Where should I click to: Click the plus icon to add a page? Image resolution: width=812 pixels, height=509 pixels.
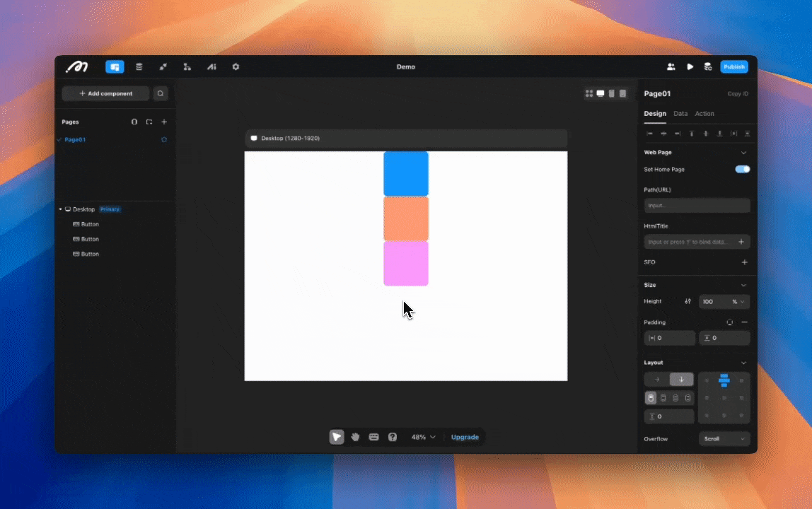[x=164, y=122]
